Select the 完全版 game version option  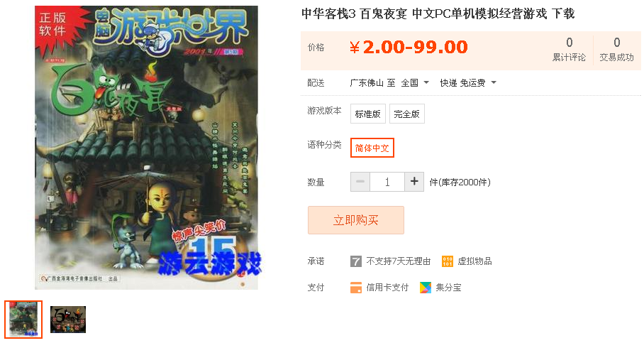[406, 114]
